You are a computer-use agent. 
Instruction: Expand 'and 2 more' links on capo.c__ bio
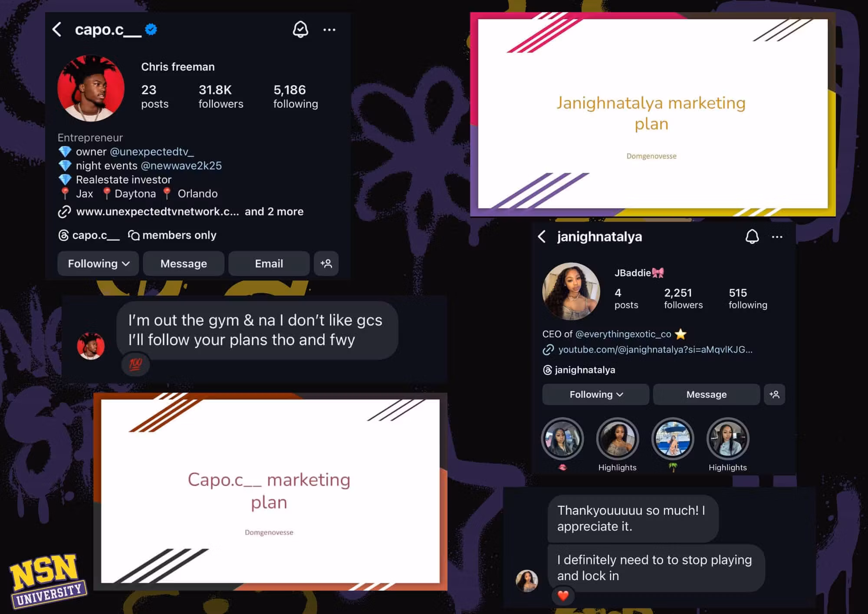click(274, 211)
